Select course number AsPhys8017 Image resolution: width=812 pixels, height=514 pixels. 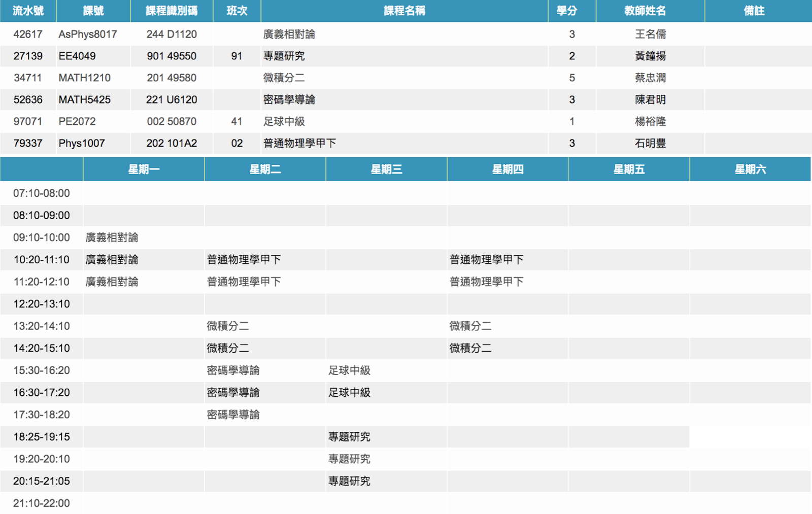pyautogui.click(x=88, y=34)
